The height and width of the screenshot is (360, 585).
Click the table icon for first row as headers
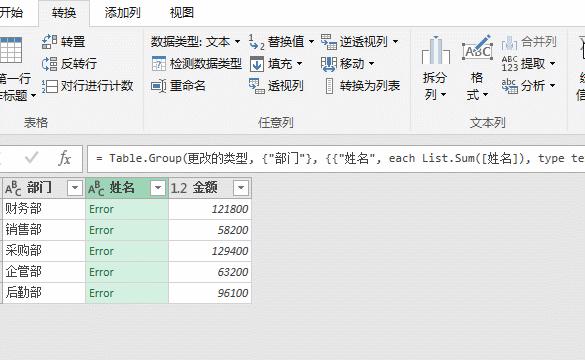(x=11, y=50)
